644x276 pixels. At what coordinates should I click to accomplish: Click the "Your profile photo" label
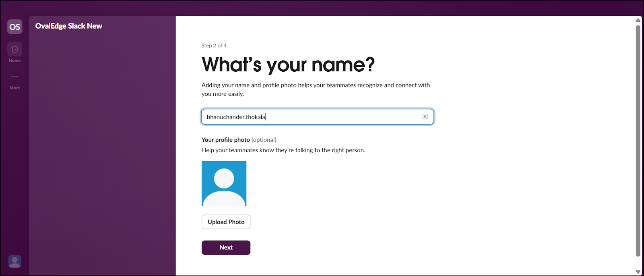tap(226, 140)
